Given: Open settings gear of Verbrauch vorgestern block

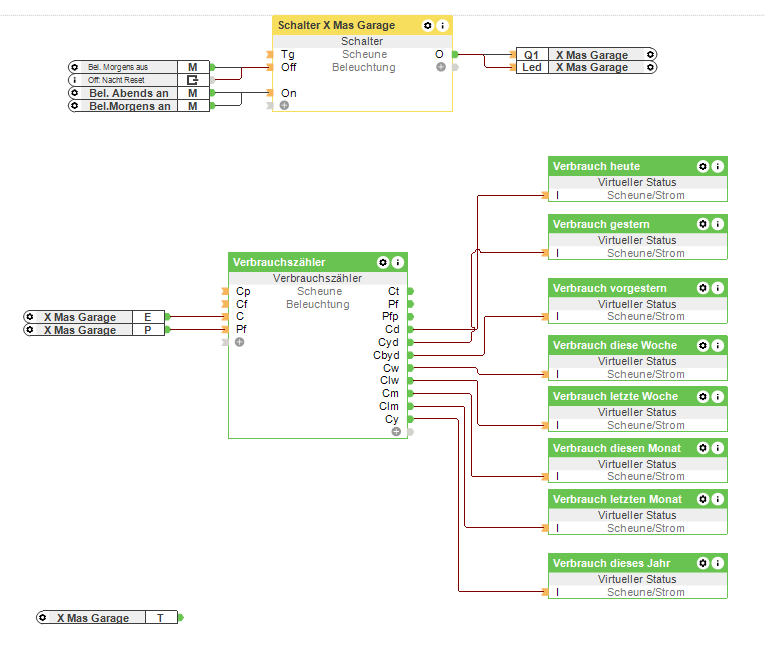Looking at the screenshot, I should (703, 288).
